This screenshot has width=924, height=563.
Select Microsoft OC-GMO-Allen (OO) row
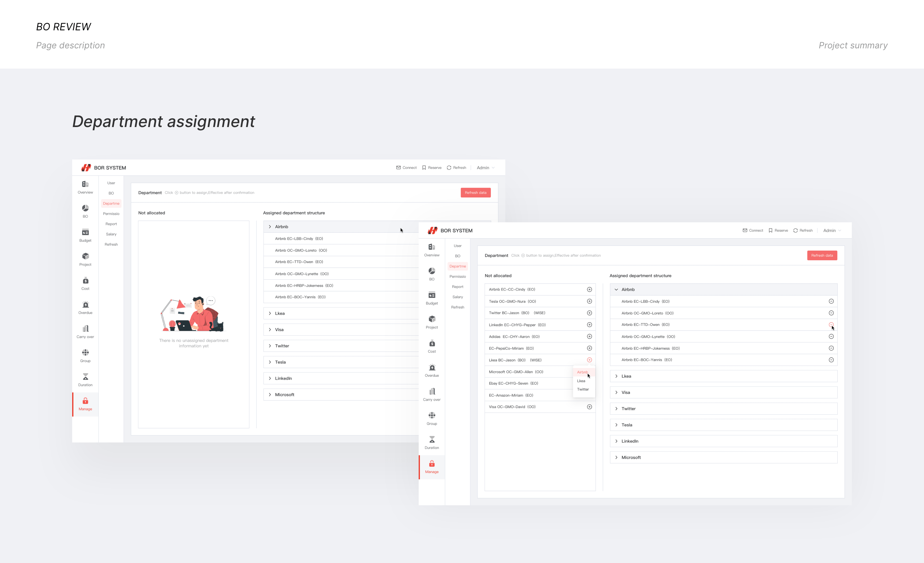click(540, 372)
